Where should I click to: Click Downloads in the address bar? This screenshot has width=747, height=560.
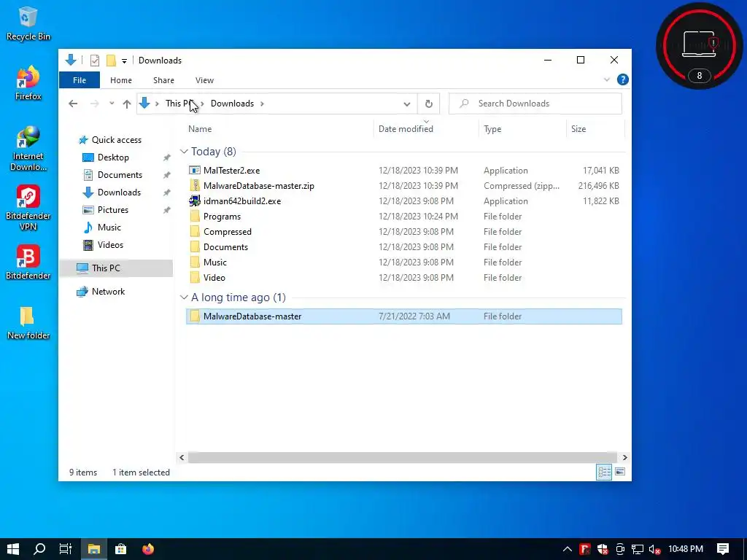tap(232, 104)
